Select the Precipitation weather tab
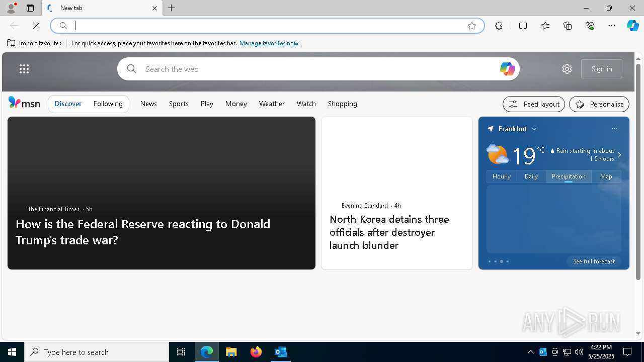644x362 pixels. click(569, 176)
